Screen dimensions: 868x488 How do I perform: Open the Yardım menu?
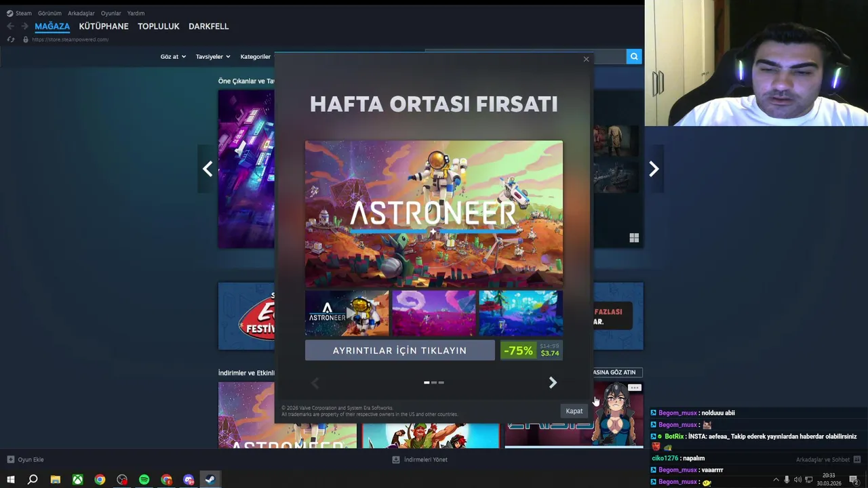click(136, 13)
